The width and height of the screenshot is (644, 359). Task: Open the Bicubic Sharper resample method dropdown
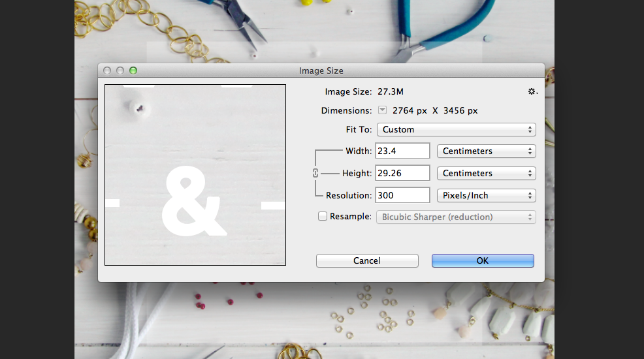point(457,217)
